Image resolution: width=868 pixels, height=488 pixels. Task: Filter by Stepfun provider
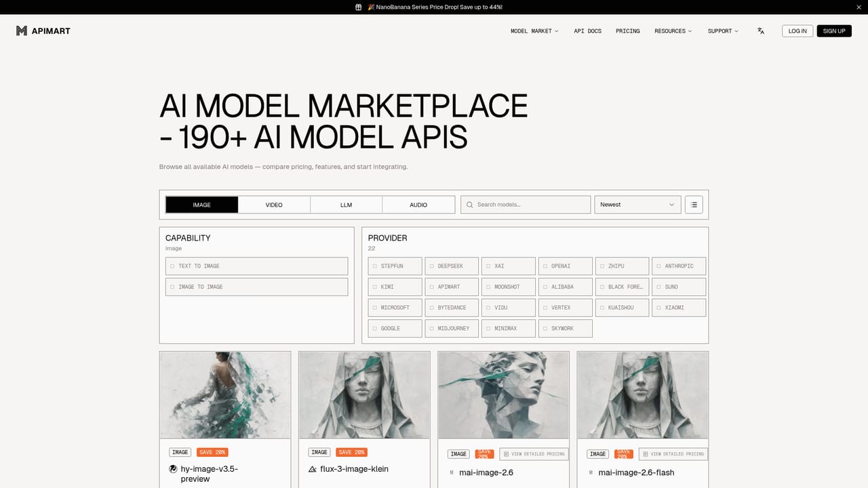(395, 266)
